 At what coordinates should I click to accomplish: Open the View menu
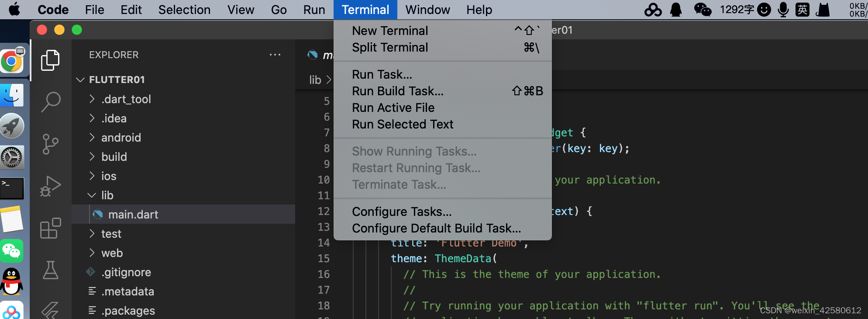241,10
